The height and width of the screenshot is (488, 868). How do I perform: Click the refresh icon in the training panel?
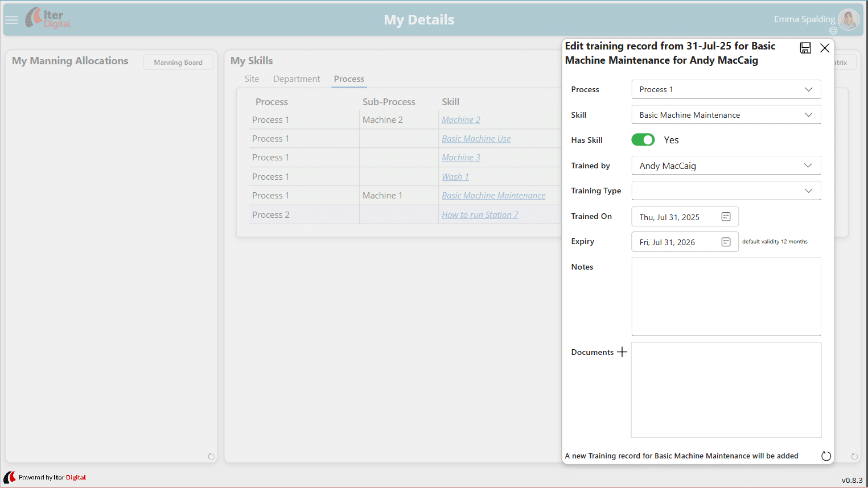click(x=826, y=456)
